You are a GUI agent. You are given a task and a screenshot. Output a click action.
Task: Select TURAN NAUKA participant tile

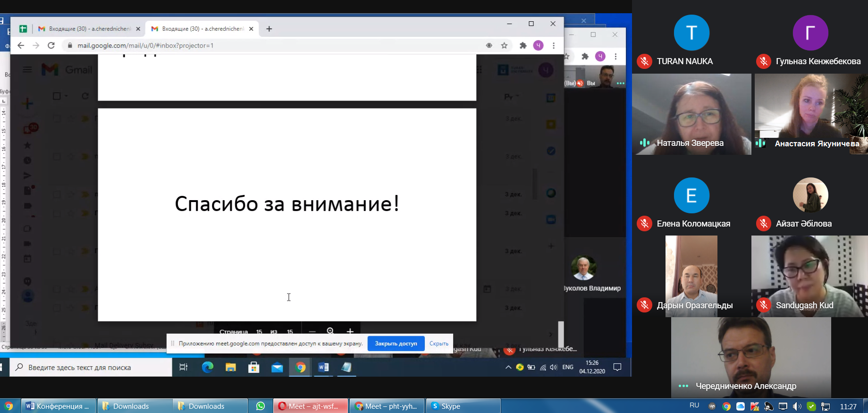(x=691, y=42)
